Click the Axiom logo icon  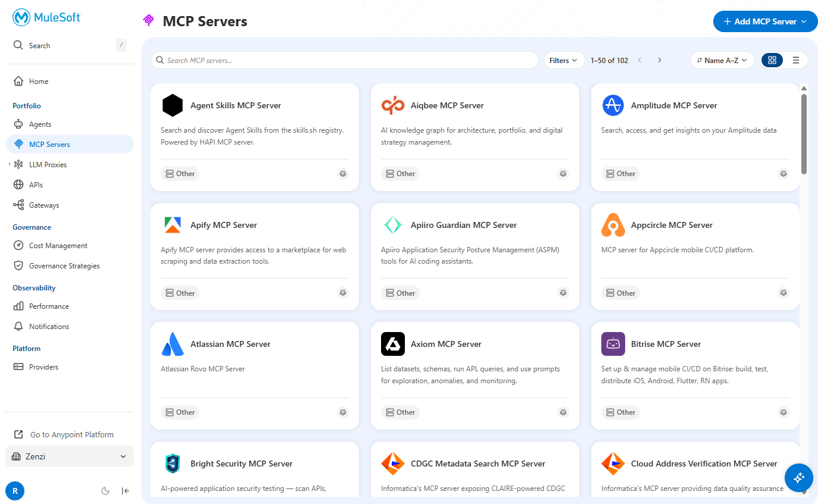coord(392,344)
